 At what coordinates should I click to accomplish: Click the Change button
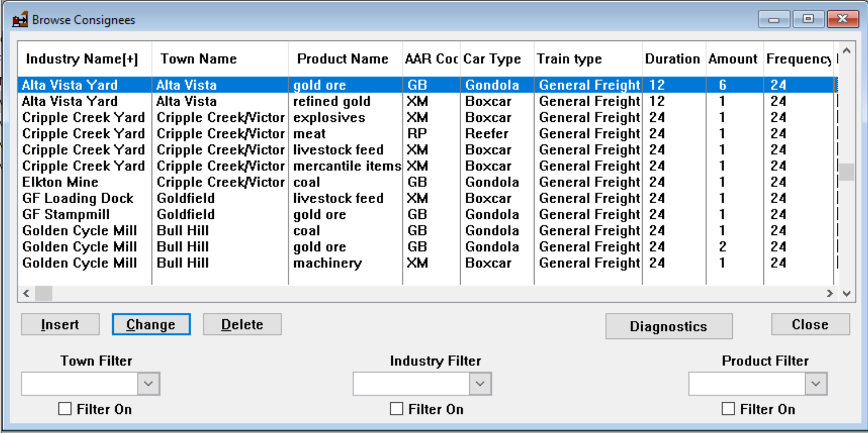(151, 324)
